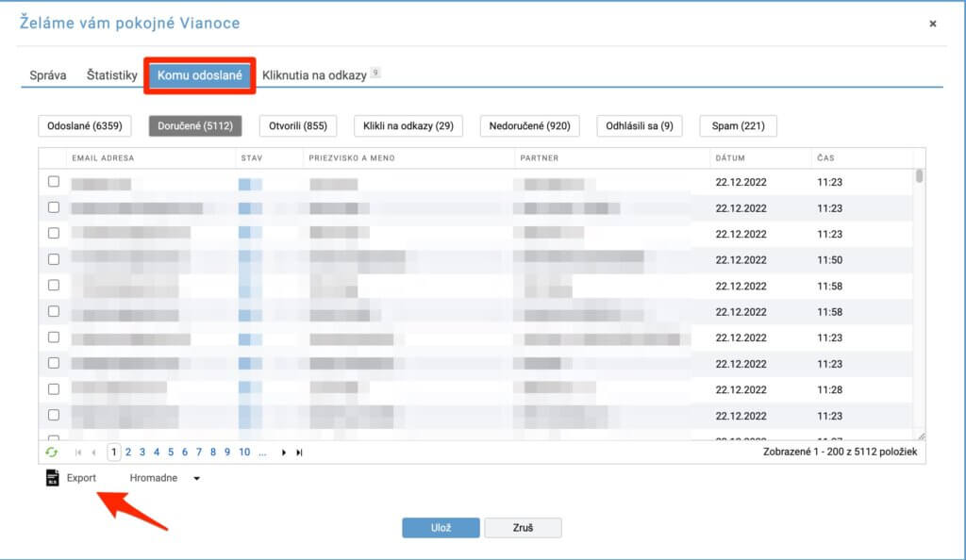Switch to the Správa tab

(x=47, y=75)
